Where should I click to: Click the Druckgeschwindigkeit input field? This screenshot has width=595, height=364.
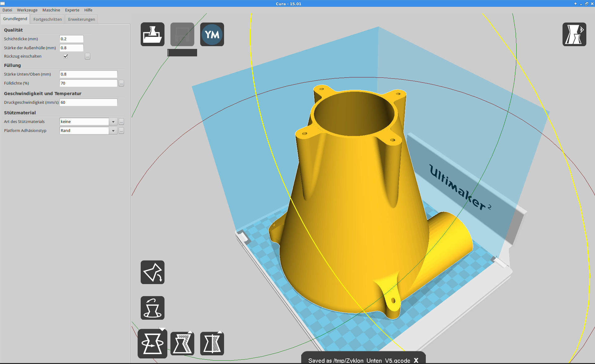(88, 102)
